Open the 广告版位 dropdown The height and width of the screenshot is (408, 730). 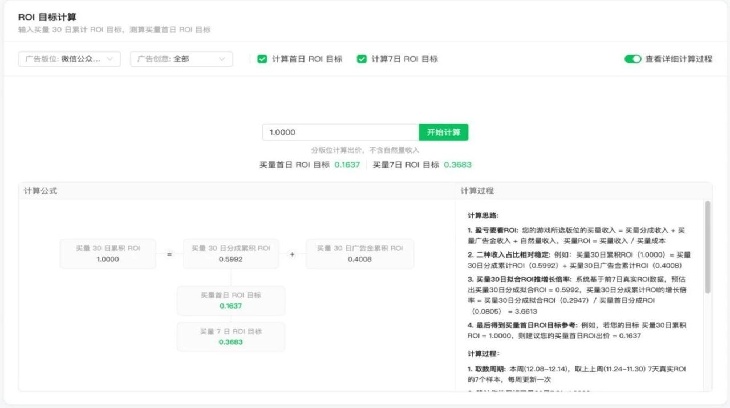click(69, 59)
